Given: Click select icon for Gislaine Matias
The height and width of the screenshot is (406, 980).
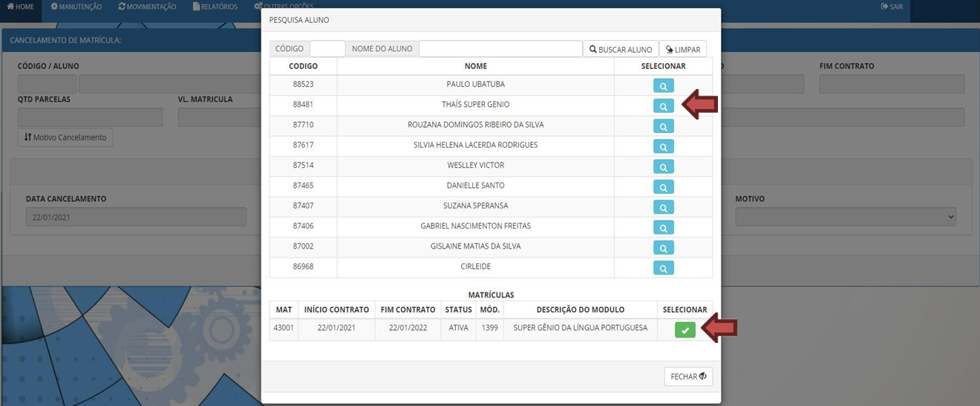Looking at the screenshot, I should click(663, 247).
